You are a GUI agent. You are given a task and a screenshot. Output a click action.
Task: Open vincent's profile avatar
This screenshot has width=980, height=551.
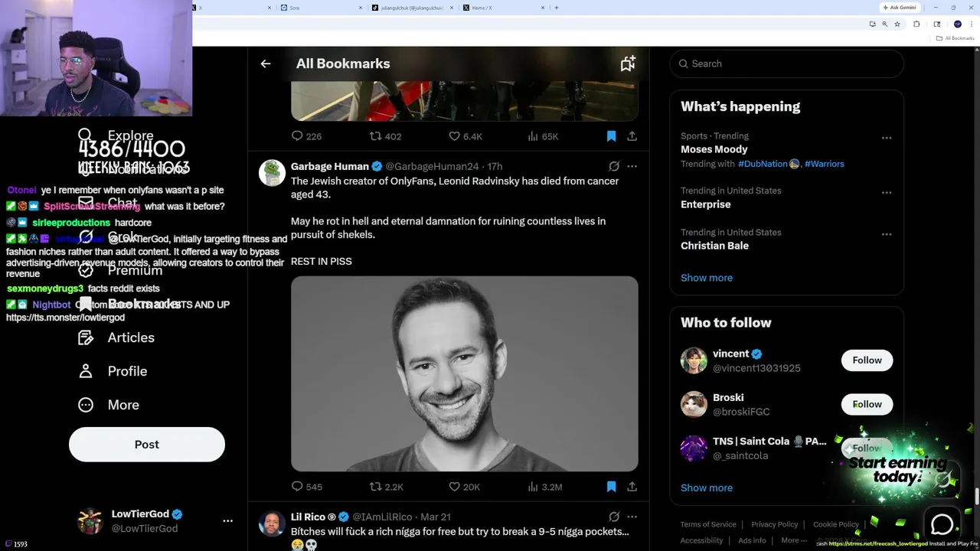[x=694, y=360]
